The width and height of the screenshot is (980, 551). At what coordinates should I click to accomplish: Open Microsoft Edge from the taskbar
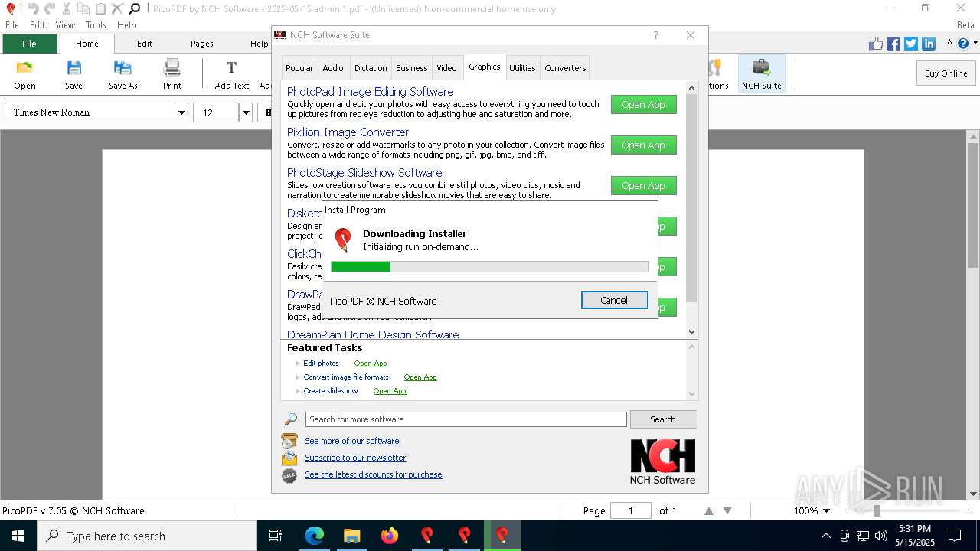[x=315, y=536]
